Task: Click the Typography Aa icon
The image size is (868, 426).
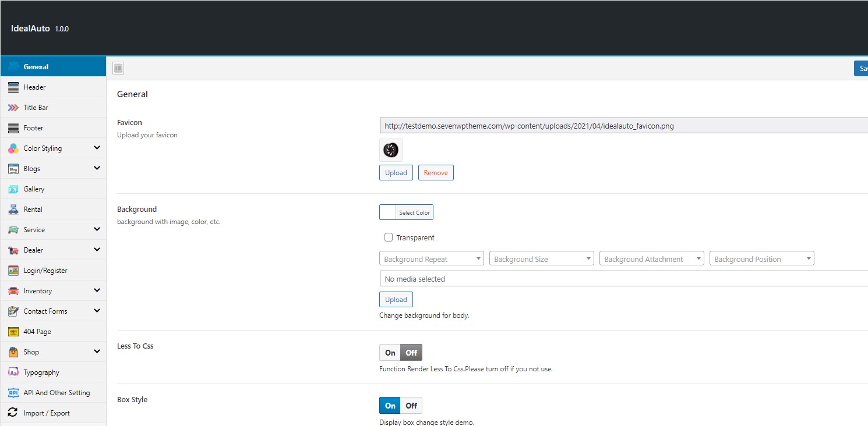Action: [x=13, y=372]
